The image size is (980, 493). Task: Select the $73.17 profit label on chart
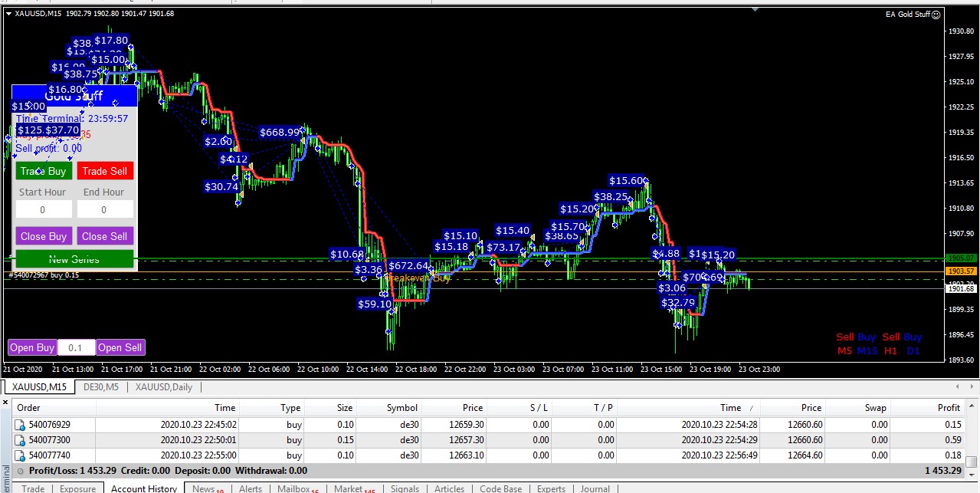click(503, 247)
